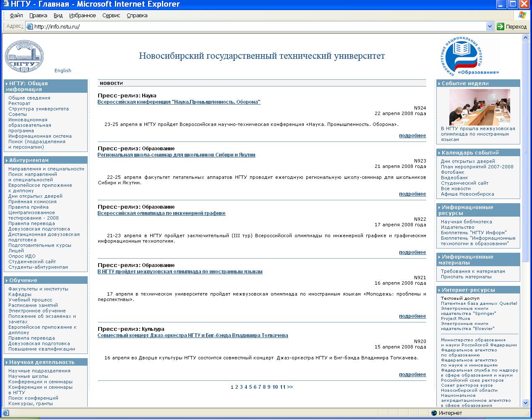The image size is (532, 419).
Task: Click подробнее under news N923
Action: coord(412,194)
